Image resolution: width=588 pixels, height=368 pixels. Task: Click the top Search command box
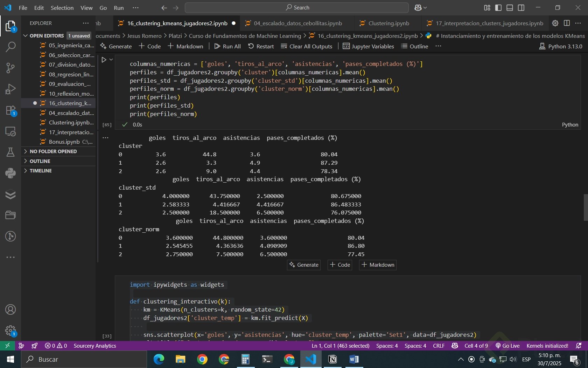(x=297, y=8)
